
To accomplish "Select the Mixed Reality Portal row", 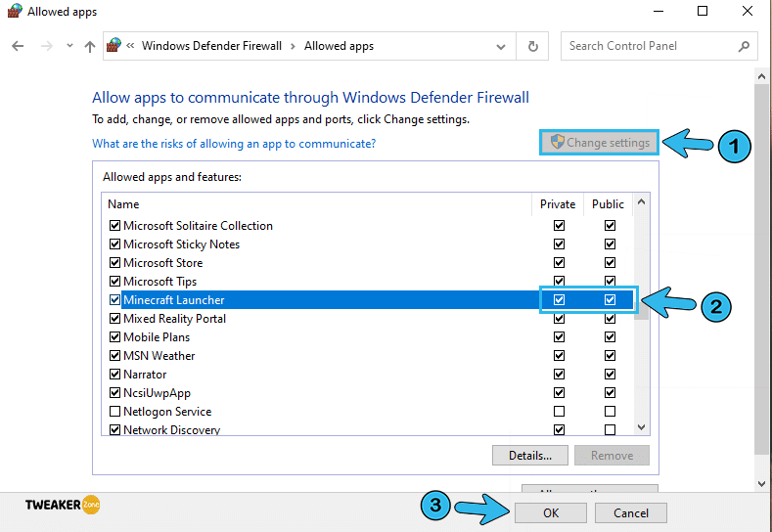I will coord(368,319).
